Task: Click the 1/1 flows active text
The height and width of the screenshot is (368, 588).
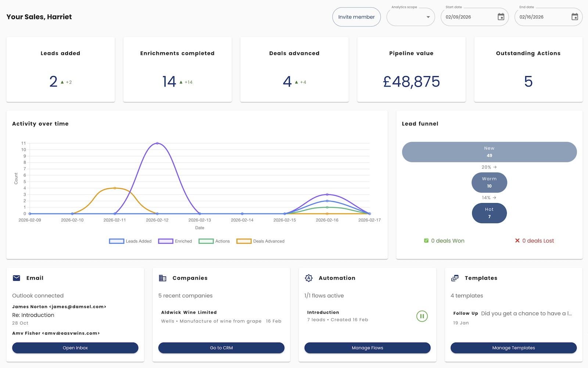Action: 324,296
